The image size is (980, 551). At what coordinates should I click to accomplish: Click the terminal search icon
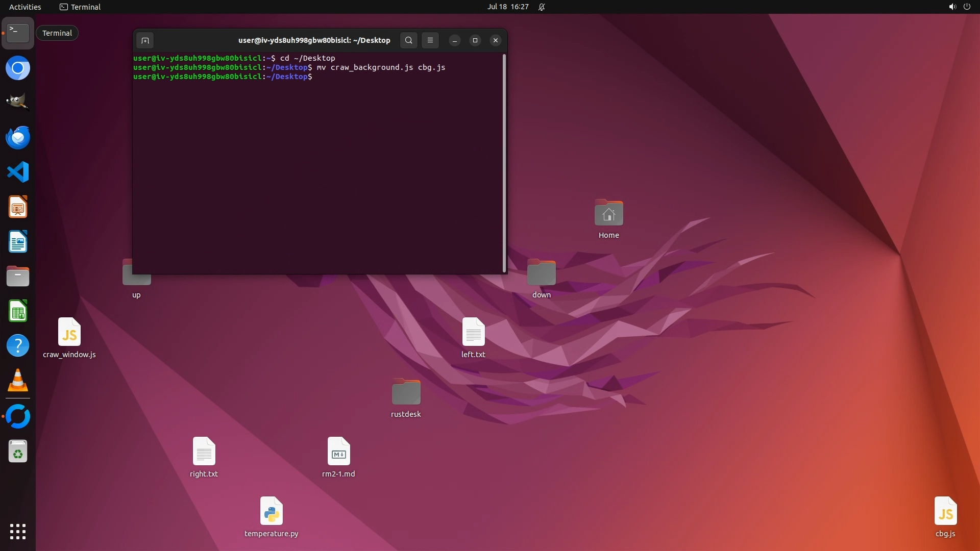408,40
